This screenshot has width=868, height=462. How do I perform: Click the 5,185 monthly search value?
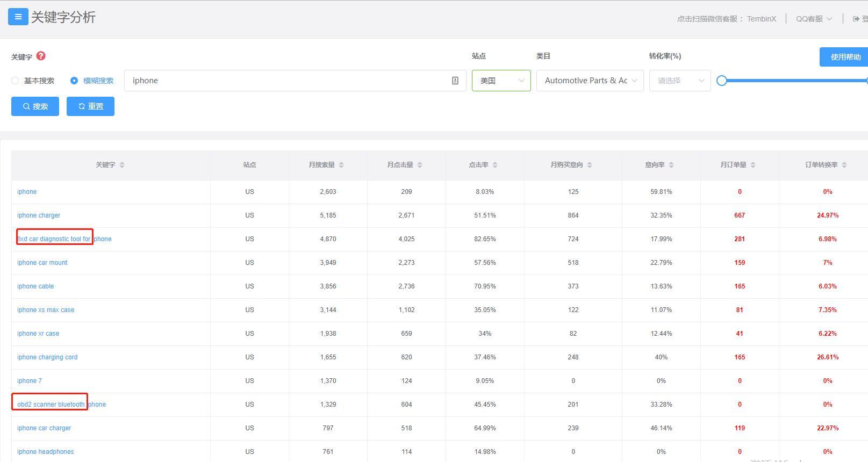pyautogui.click(x=328, y=215)
